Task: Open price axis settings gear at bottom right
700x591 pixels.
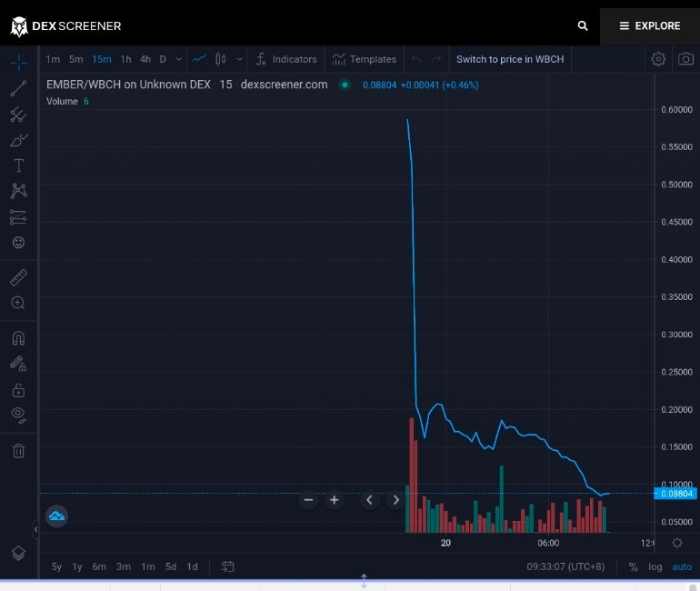Action: (677, 543)
